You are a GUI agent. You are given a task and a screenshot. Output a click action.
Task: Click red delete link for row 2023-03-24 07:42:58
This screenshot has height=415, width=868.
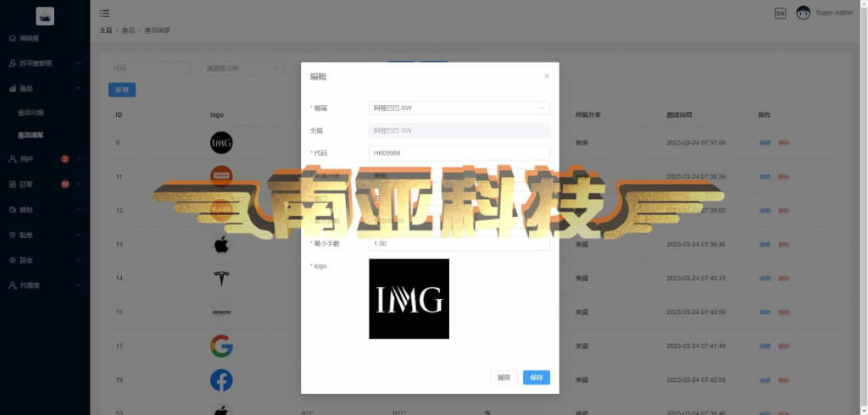tap(784, 380)
